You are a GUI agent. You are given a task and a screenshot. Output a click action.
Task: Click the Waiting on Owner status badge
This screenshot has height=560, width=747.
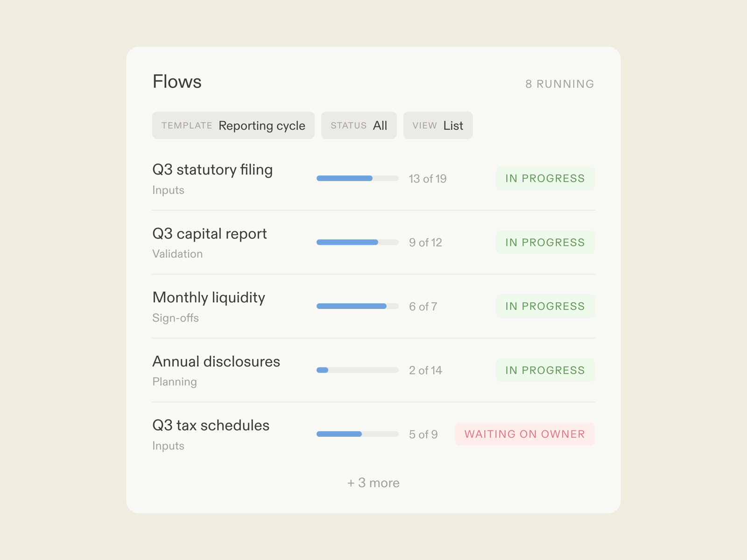(x=525, y=434)
